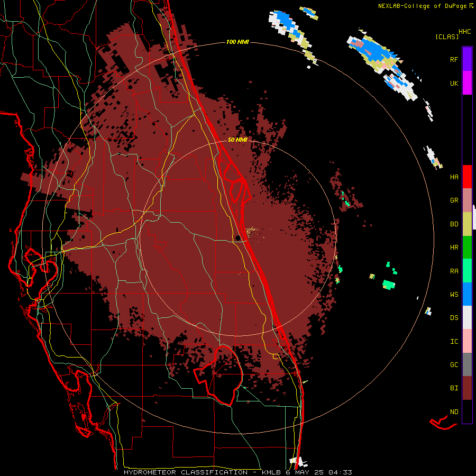The height and width of the screenshot is (476, 476).
Task: Click the BD legend label
Action: point(454,224)
